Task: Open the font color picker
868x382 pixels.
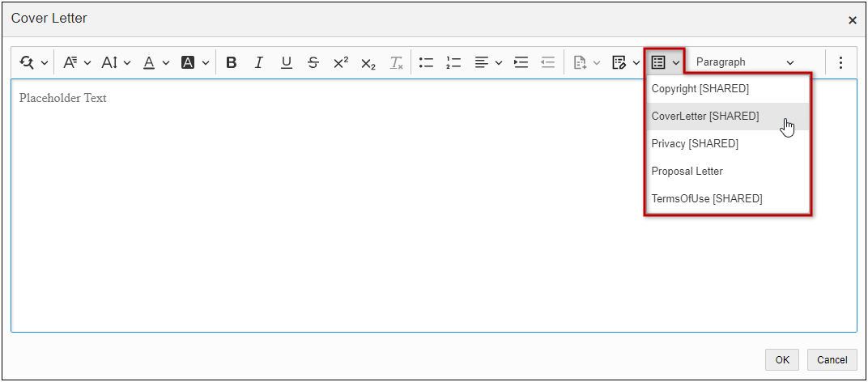Action: [156, 62]
